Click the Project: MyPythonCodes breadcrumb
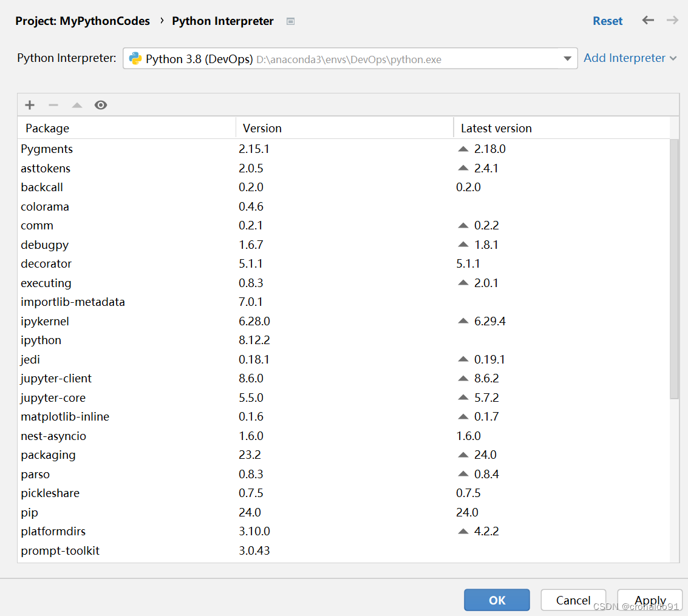This screenshot has height=616, width=688. click(x=83, y=21)
